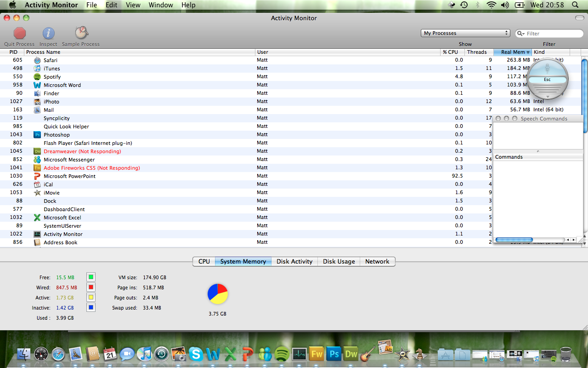This screenshot has width=588, height=368.
Task: Open the Chess app in the Dock
Action: tap(419, 354)
